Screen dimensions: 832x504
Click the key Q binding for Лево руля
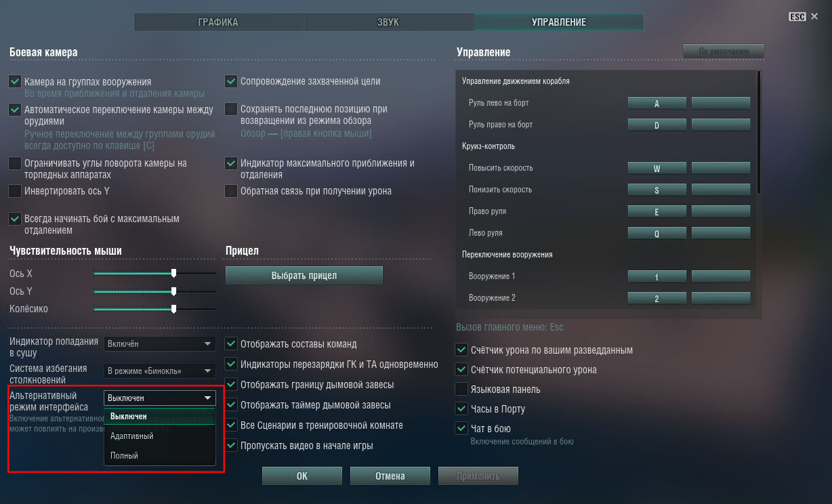[x=657, y=233]
